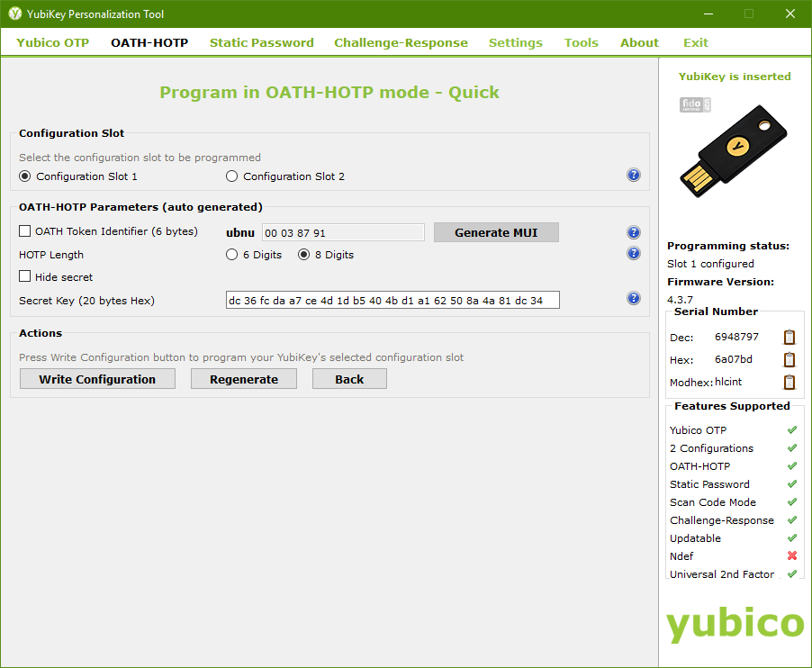Click 'Slot 1 configured' status text
The height and width of the screenshot is (668, 812).
(710, 264)
